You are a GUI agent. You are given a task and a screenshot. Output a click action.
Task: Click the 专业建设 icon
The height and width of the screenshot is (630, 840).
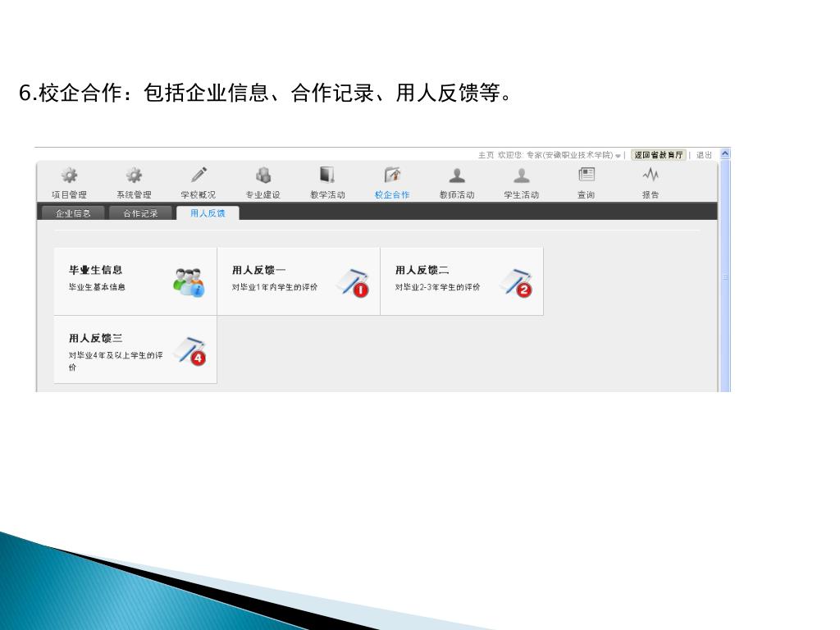tap(263, 175)
